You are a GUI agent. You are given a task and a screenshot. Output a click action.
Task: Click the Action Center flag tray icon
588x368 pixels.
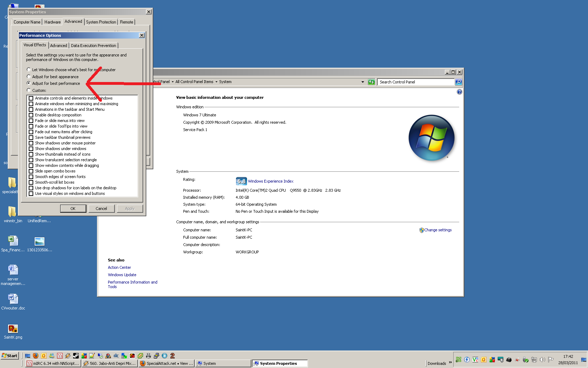551,360
